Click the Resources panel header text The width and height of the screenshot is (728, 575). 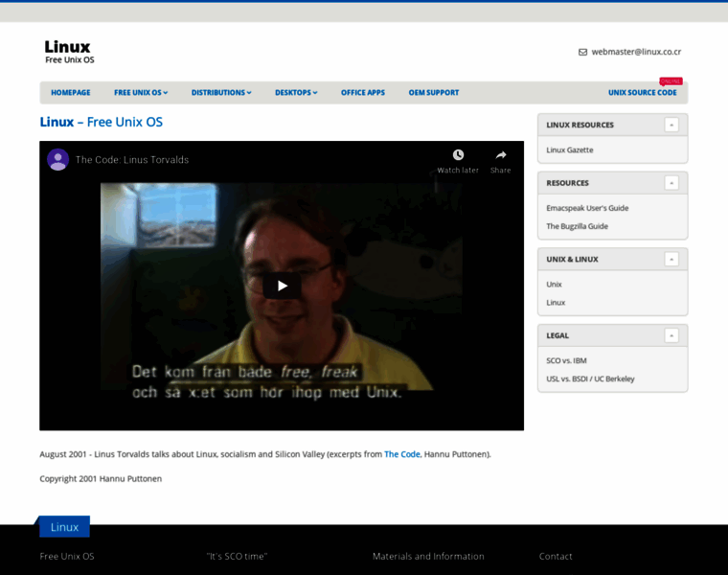pyautogui.click(x=567, y=183)
